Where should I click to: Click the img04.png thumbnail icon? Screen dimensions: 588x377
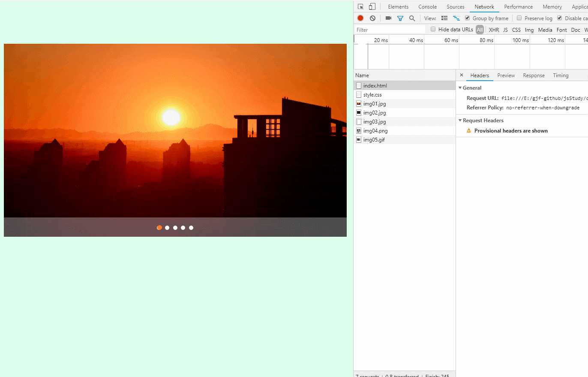coord(359,131)
